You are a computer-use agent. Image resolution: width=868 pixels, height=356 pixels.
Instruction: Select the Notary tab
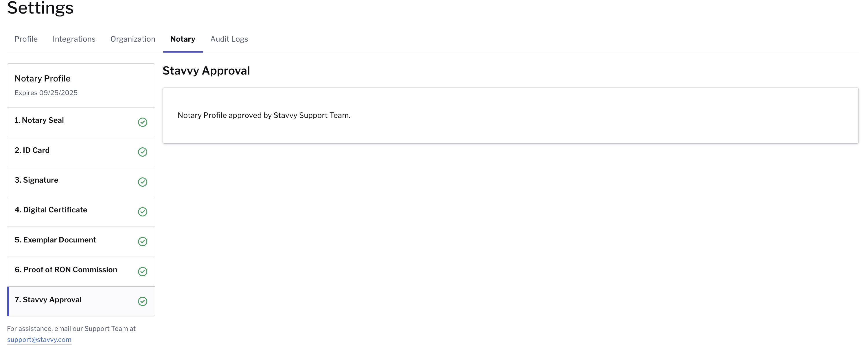[x=183, y=39]
